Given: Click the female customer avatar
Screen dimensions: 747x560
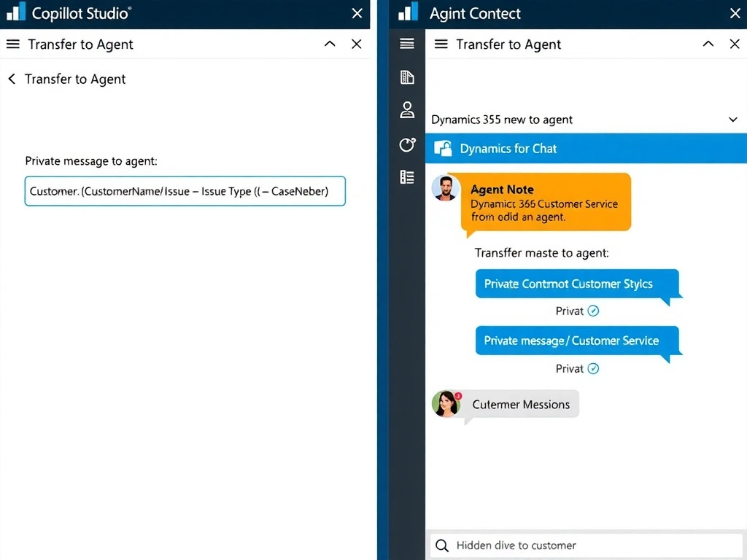Looking at the screenshot, I should tap(446, 404).
